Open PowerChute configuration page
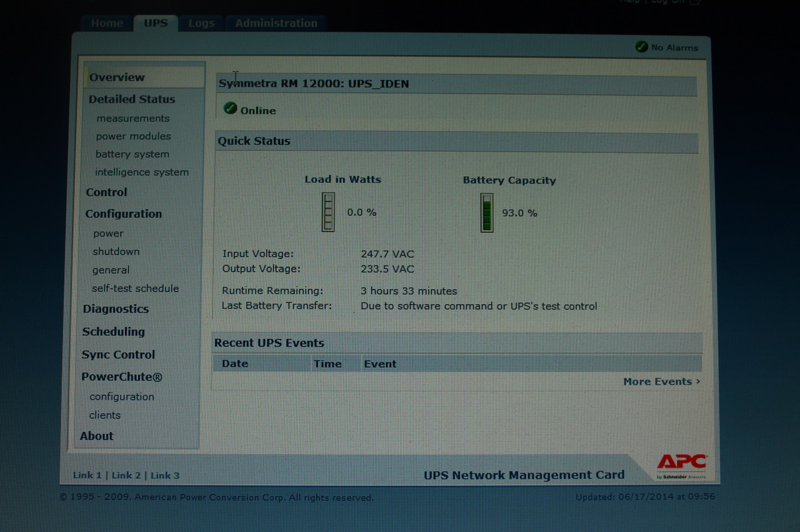The width and height of the screenshot is (800, 532). [121, 397]
